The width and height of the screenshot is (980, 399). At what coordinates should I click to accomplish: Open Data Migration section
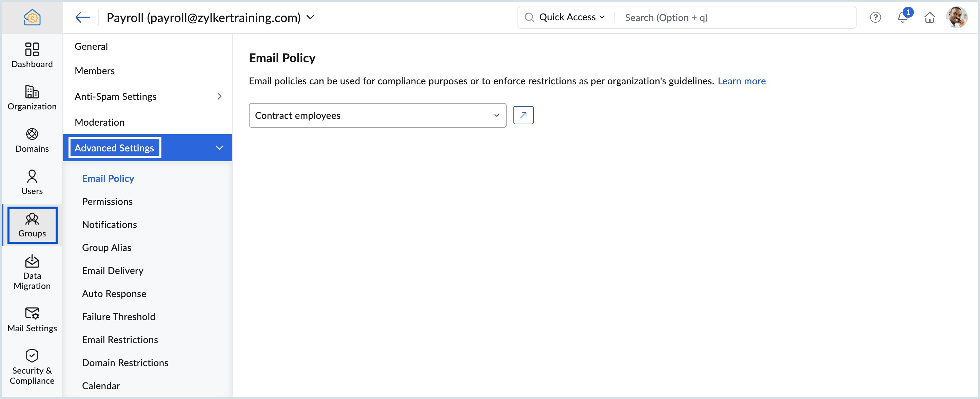(32, 272)
